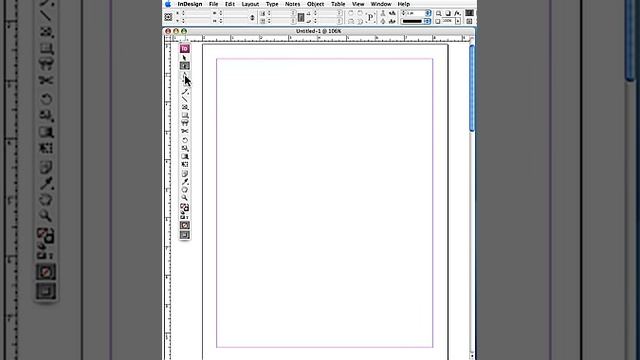Click the X position field
The image size is (640, 360).
coord(197,13)
